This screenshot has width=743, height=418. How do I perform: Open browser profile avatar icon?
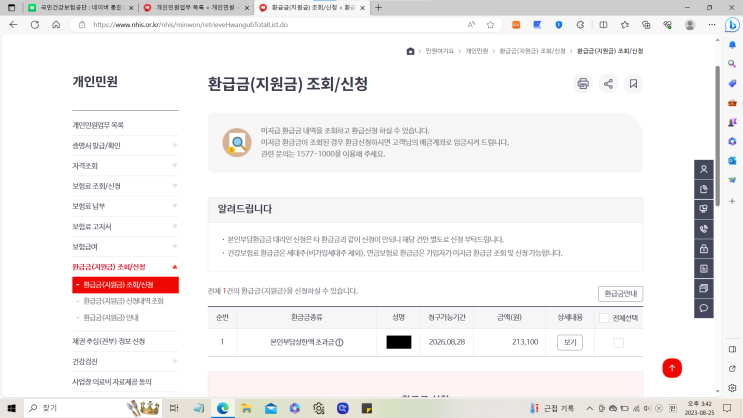pos(690,25)
